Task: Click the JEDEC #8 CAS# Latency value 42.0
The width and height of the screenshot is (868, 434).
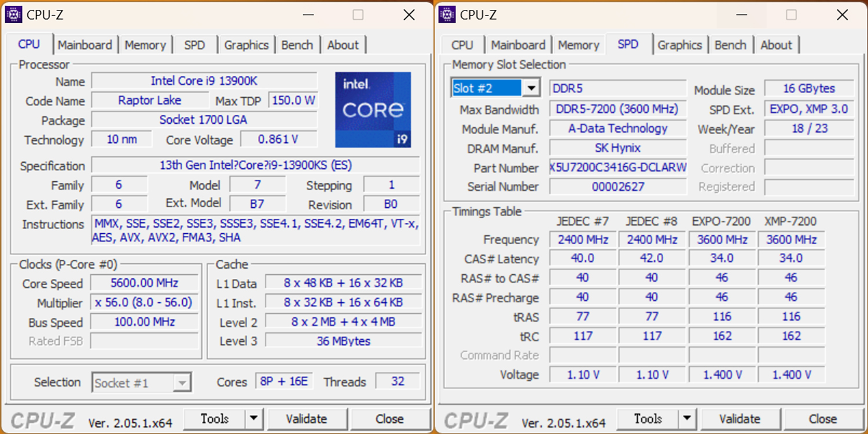Action: click(x=652, y=258)
